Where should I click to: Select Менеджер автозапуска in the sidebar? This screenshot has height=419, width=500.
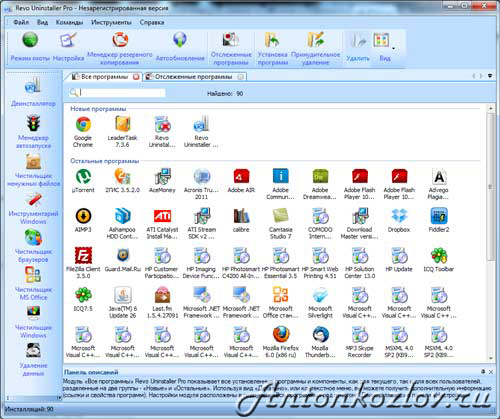pos(33,132)
